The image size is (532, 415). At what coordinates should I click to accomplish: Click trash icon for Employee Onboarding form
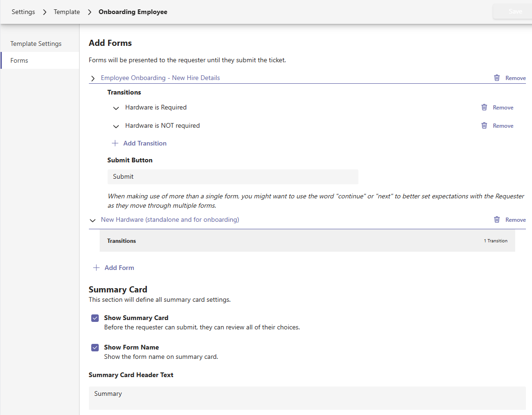[497, 78]
